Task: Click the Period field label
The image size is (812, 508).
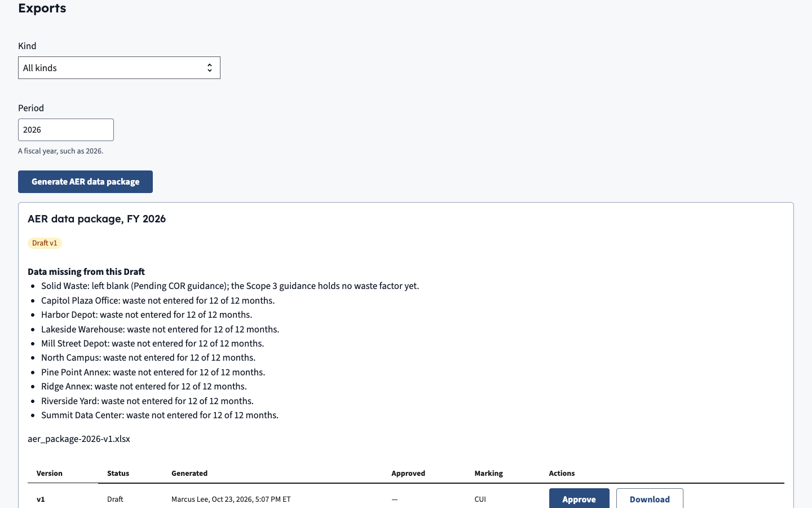Action: (x=31, y=108)
